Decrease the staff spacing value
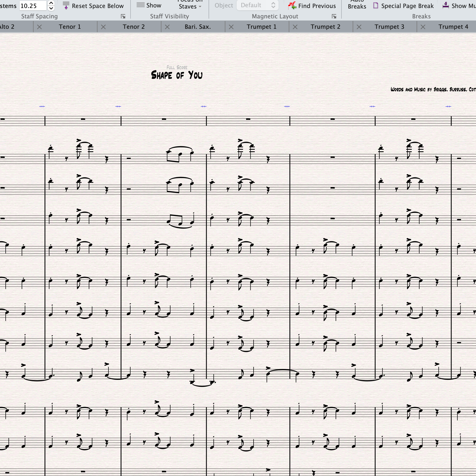 click(x=51, y=8)
